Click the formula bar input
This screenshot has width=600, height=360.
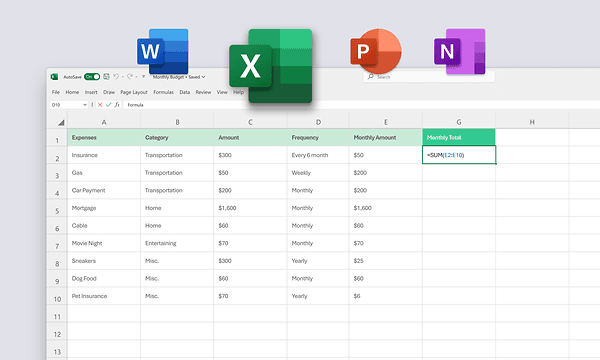click(x=361, y=104)
